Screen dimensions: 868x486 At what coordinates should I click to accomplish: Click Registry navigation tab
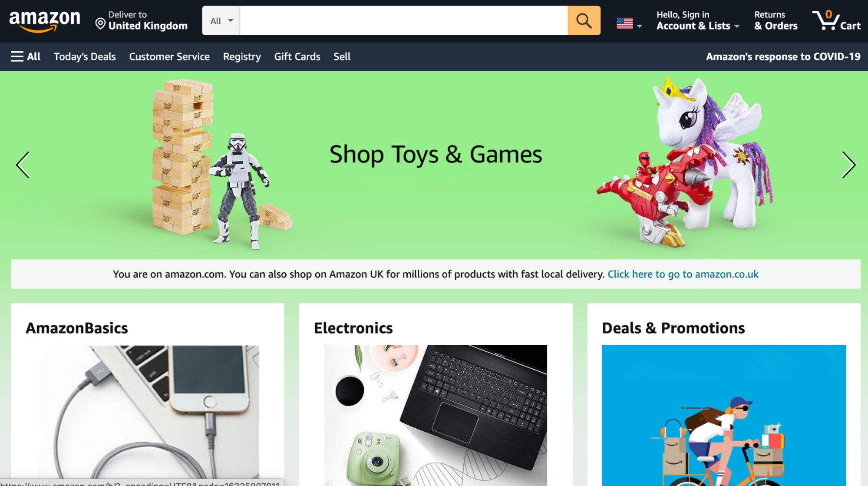pos(241,56)
